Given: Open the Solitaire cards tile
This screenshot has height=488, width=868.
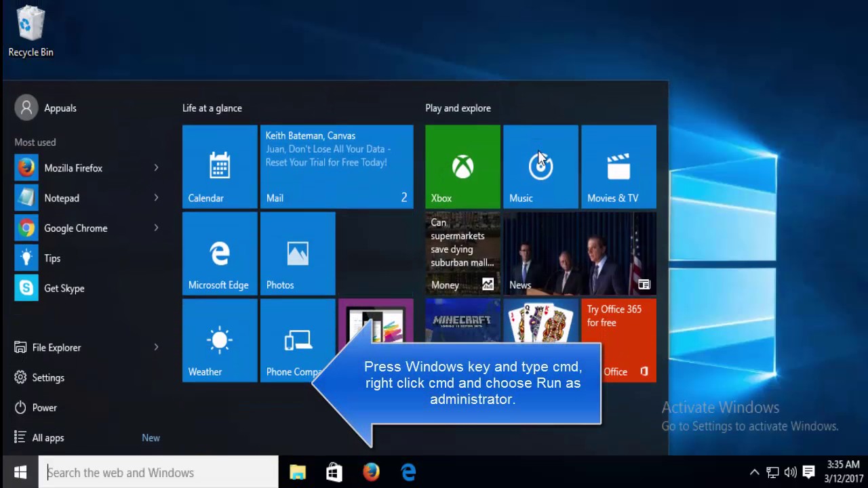Looking at the screenshot, I should 540,321.
